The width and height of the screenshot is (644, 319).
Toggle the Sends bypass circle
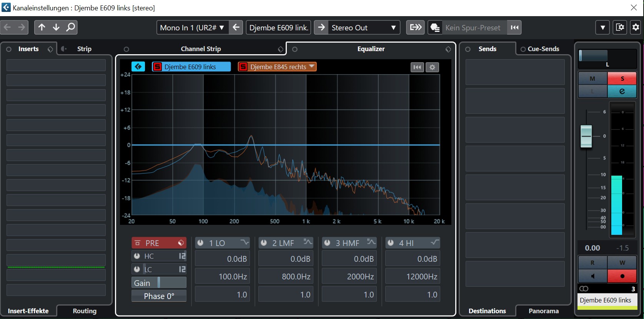point(468,49)
